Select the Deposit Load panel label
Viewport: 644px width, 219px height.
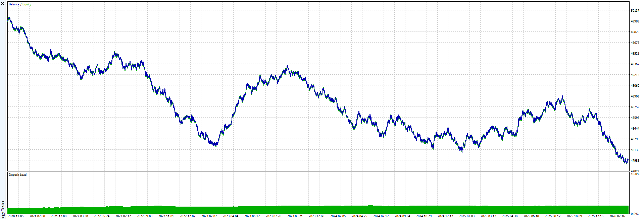pyautogui.click(x=17, y=175)
